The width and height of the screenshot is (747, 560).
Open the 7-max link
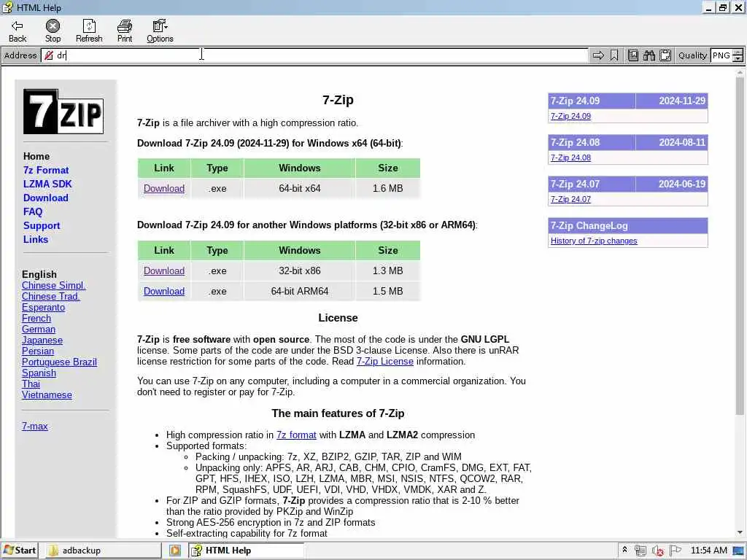[34, 426]
